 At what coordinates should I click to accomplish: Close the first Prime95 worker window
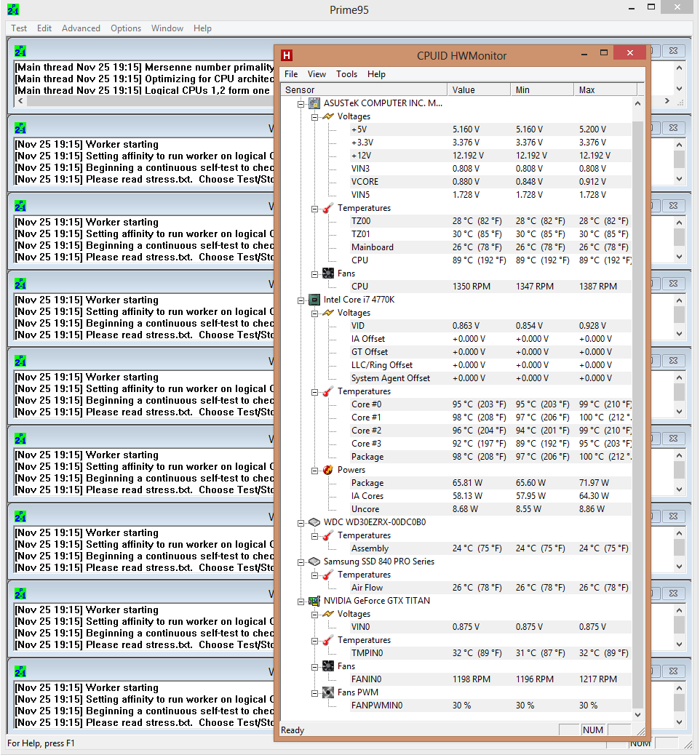pos(674,128)
